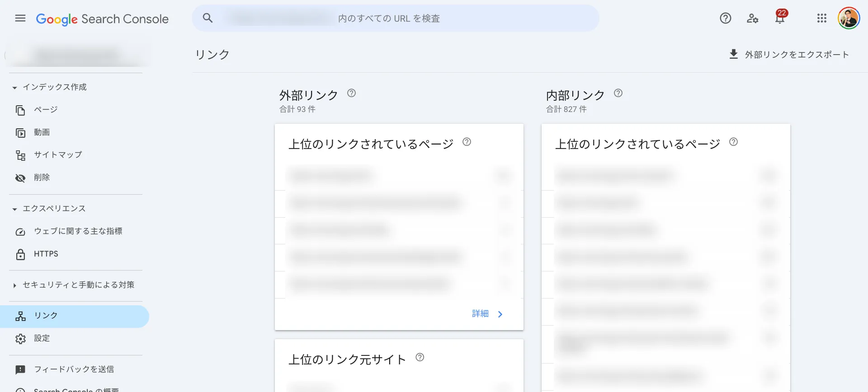This screenshot has width=868, height=392.
Task: Click the 合計 93 件 text
Action: (297, 109)
